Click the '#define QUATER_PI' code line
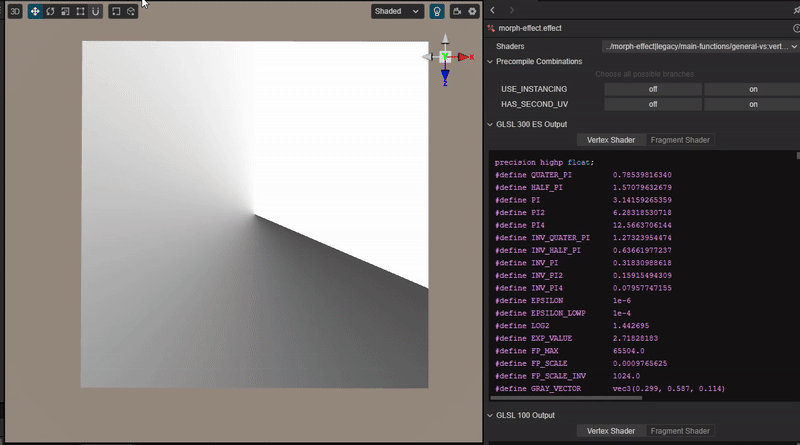Screen dimensions: 800x445 (x=583, y=175)
